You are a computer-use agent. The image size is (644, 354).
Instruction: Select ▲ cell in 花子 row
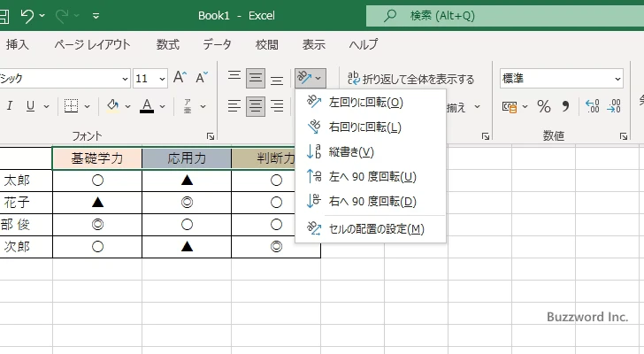tap(97, 203)
